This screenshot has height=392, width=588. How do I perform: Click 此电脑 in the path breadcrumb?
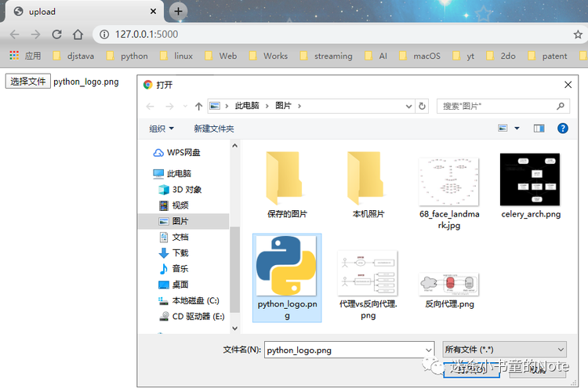(247, 106)
